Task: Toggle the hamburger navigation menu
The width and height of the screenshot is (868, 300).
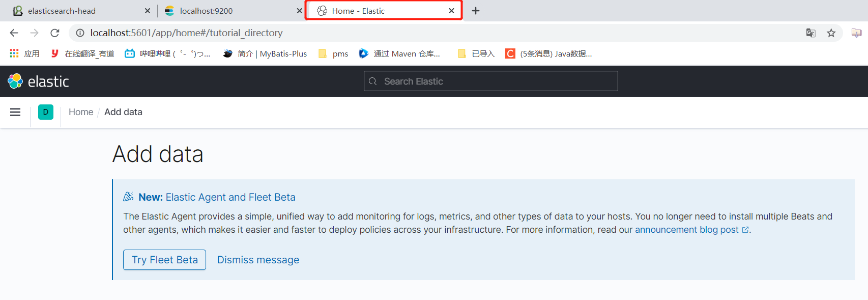Action: click(15, 112)
